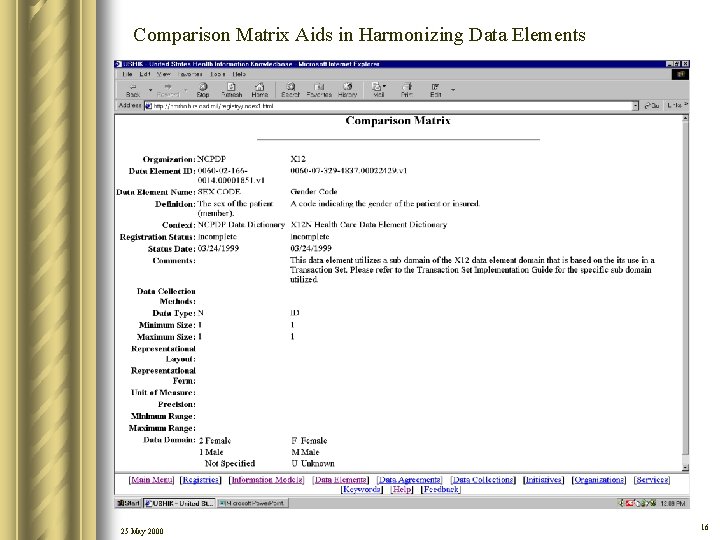Expand the toolbar overflow chevron after Edit
The image size is (720, 540).
click(x=453, y=90)
